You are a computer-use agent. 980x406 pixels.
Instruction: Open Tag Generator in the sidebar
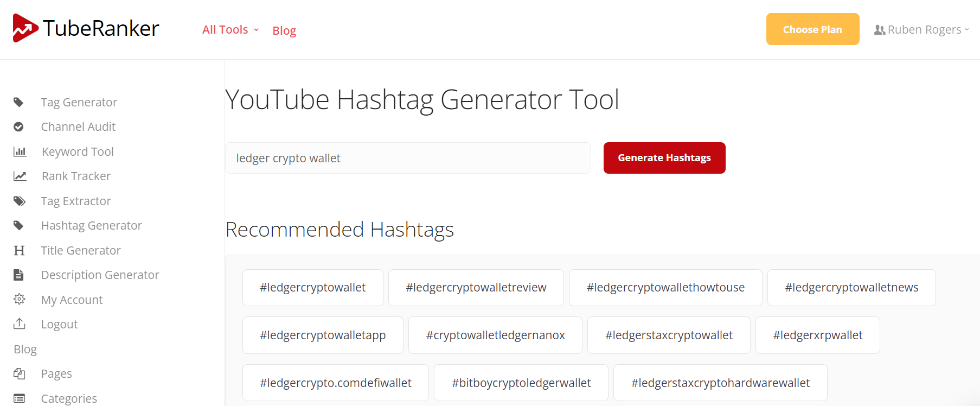(79, 102)
